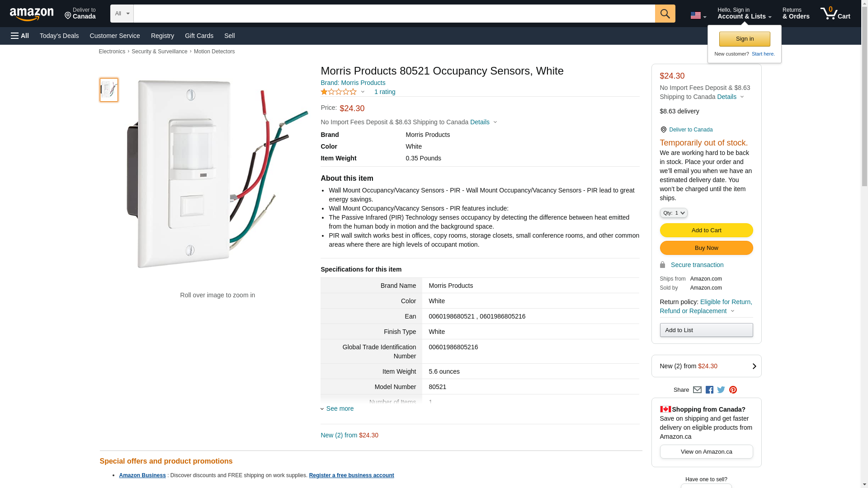Select the product image thumbnail

[109, 89]
